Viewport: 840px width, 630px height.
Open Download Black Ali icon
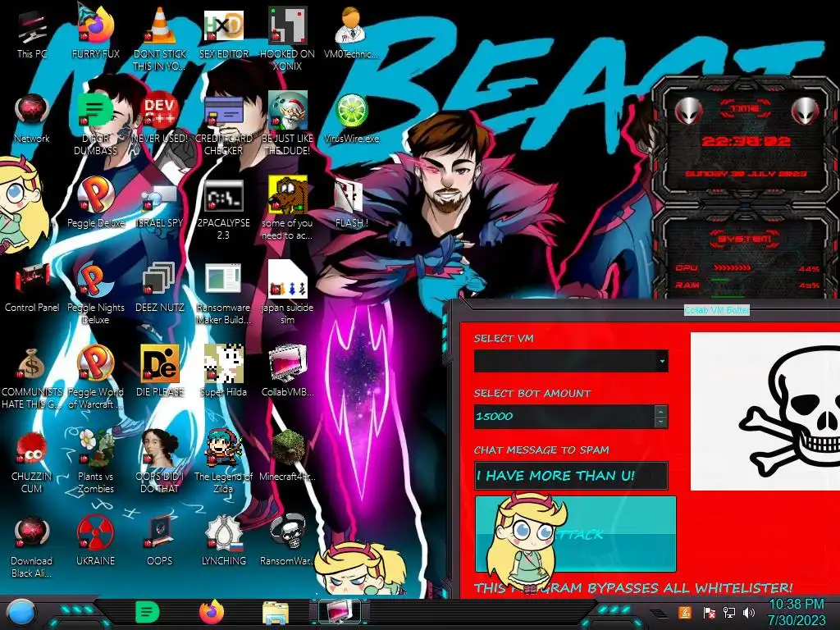tap(32, 546)
